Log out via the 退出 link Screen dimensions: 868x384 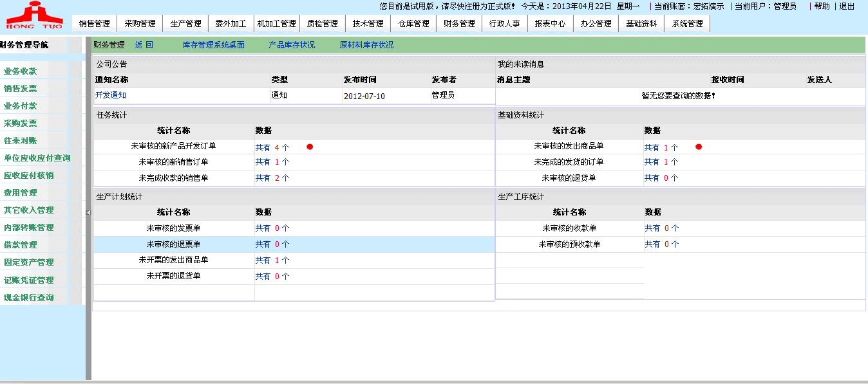[847, 6]
